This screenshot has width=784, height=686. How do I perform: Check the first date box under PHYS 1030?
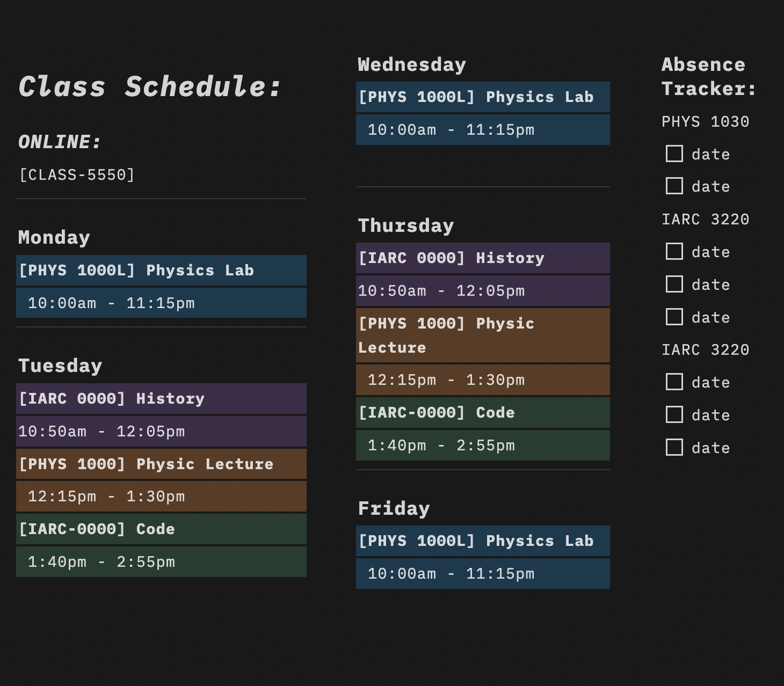coord(674,154)
